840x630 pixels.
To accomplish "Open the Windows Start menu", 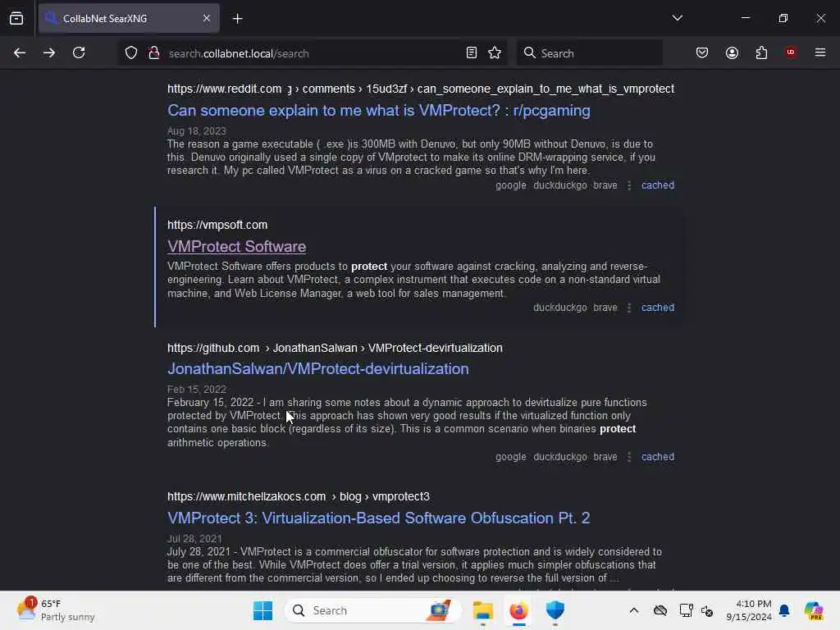I will 262,610.
